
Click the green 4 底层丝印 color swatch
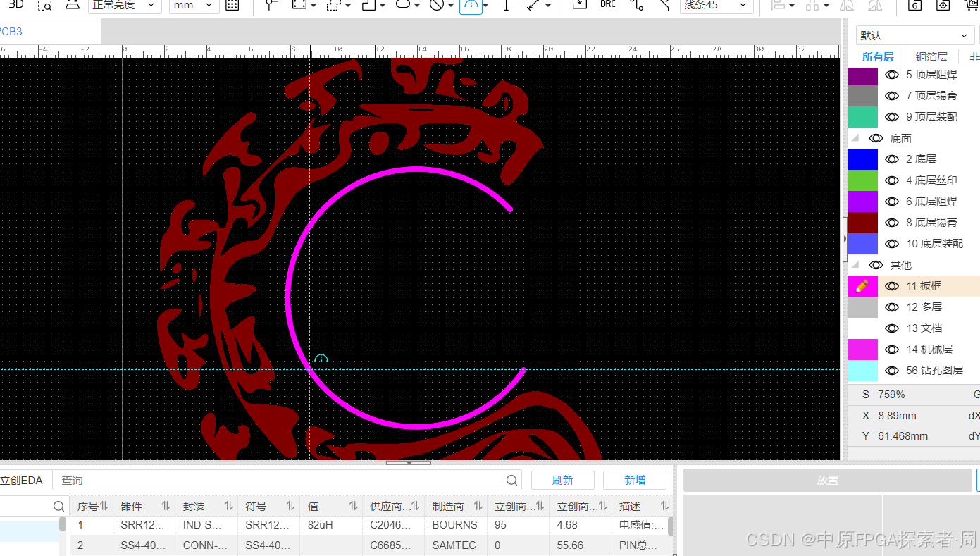click(862, 180)
